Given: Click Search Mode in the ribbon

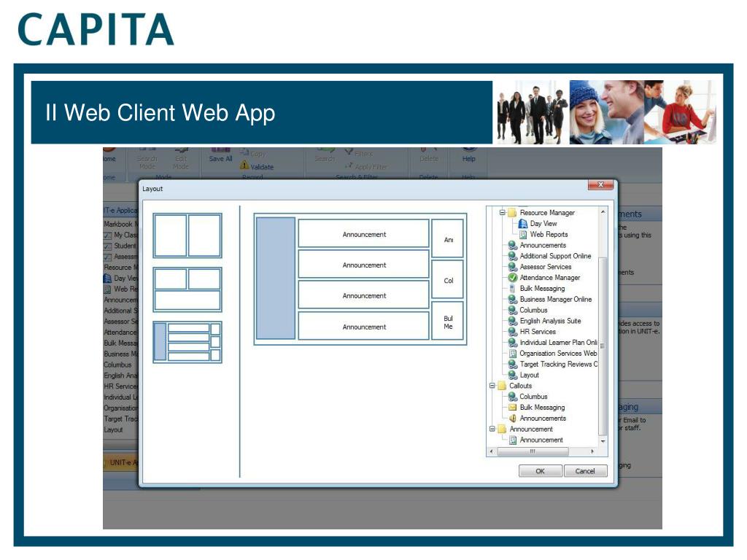Looking at the screenshot, I should coord(147,159).
